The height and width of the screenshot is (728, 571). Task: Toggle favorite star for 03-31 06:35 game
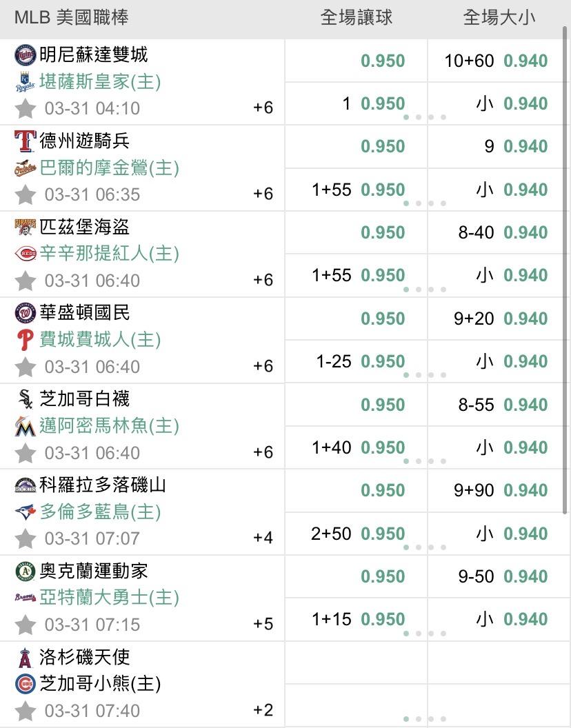(26, 194)
